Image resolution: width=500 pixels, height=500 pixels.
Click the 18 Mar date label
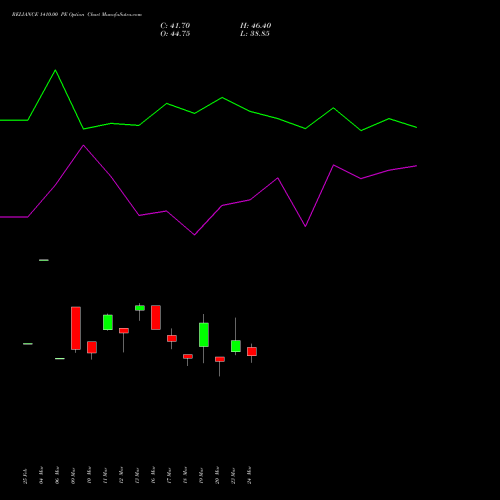pyautogui.click(x=186, y=475)
